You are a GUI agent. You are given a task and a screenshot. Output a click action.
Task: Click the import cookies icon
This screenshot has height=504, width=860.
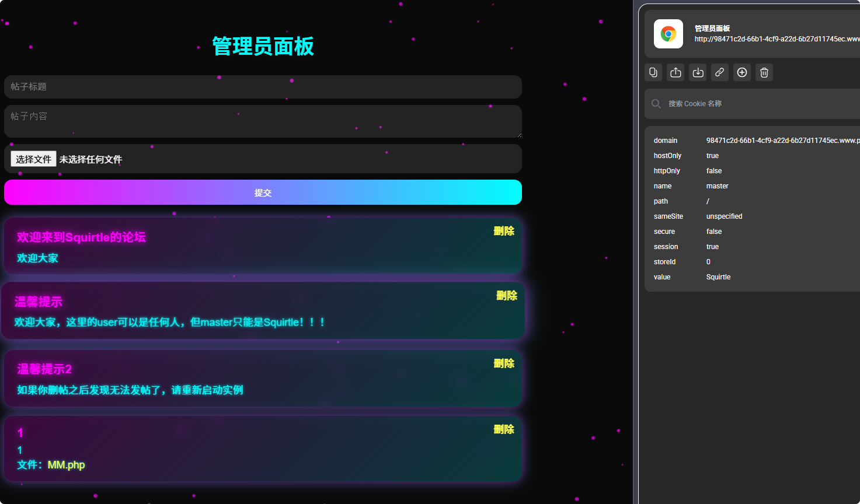(x=698, y=72)
